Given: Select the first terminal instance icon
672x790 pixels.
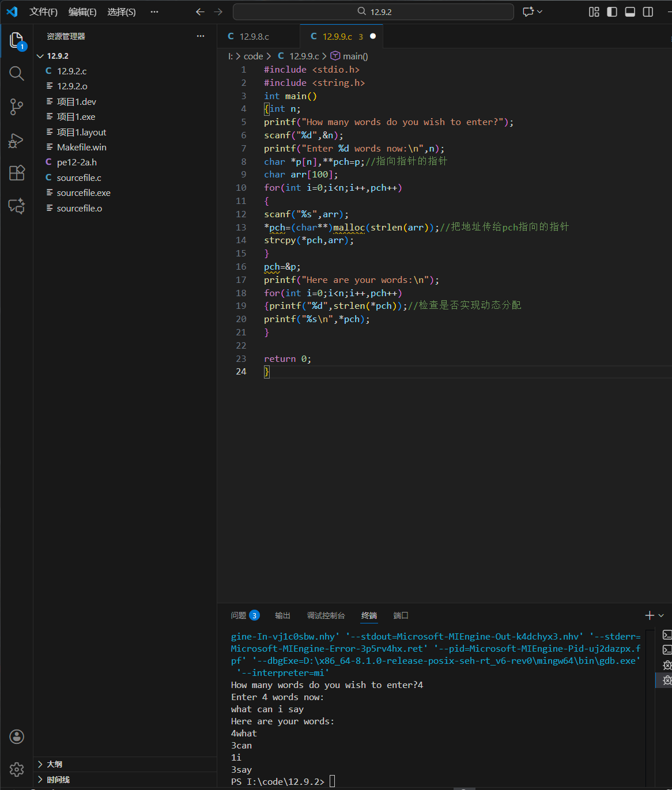Looking at the screenshot, I should pos(667,635).
